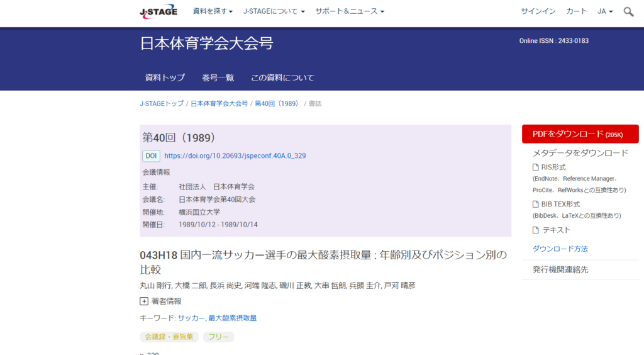Click author name 丸山 剛行

coord(156,285)
